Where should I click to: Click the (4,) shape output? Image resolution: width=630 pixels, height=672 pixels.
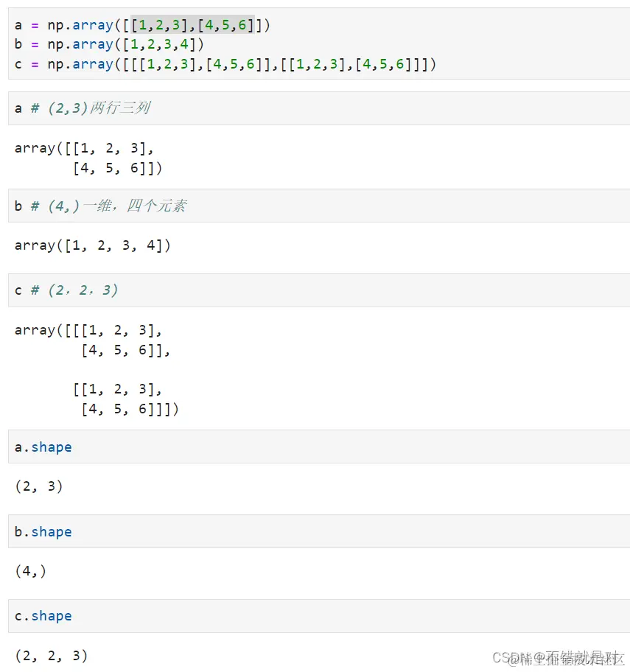(30, 570)
